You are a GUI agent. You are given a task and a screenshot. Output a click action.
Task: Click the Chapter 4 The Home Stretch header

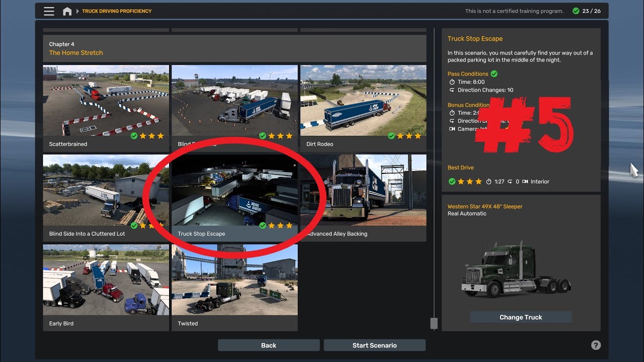click(234, 48)
